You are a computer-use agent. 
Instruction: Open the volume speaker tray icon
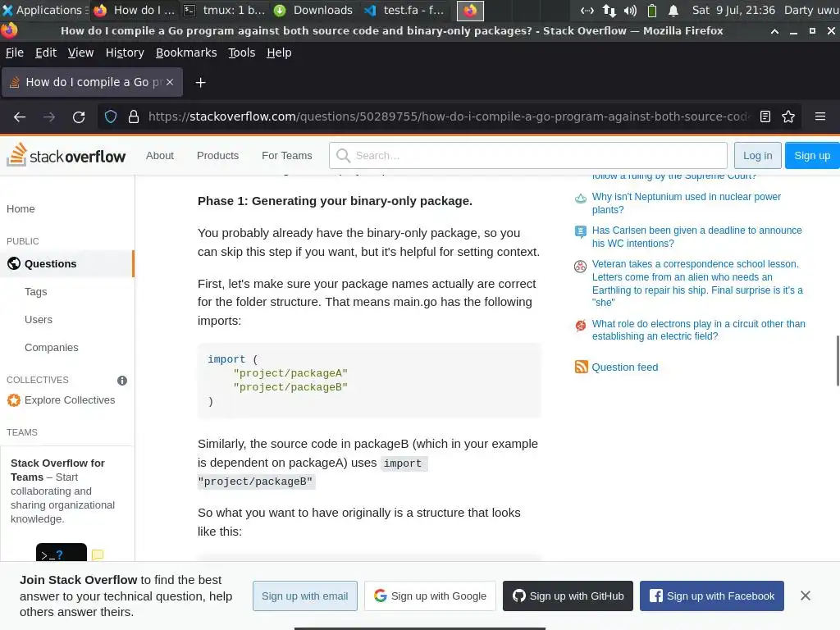[631, 10]
